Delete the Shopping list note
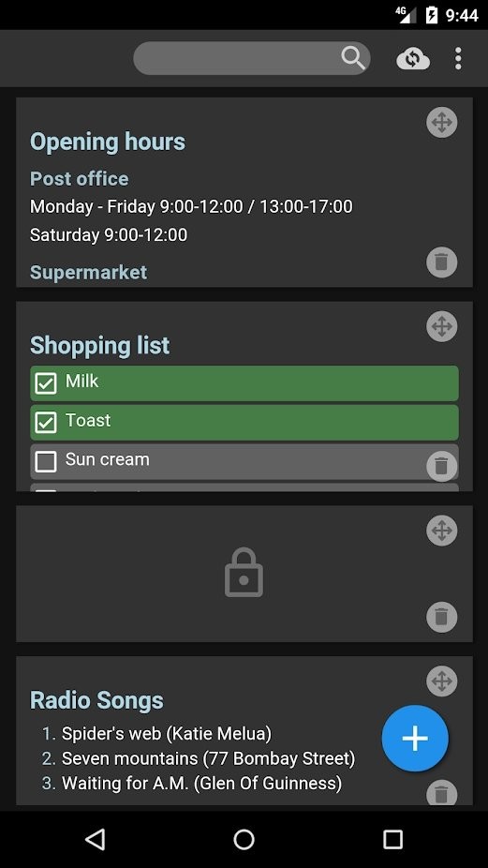Image resolution: width=488 pixels, height=868 pixels. pos(441,466)
